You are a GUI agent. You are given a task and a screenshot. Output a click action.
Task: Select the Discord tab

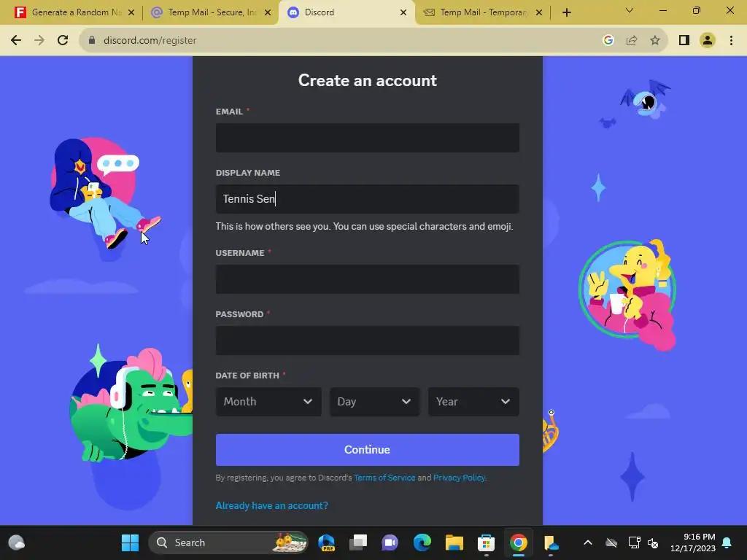347,12
